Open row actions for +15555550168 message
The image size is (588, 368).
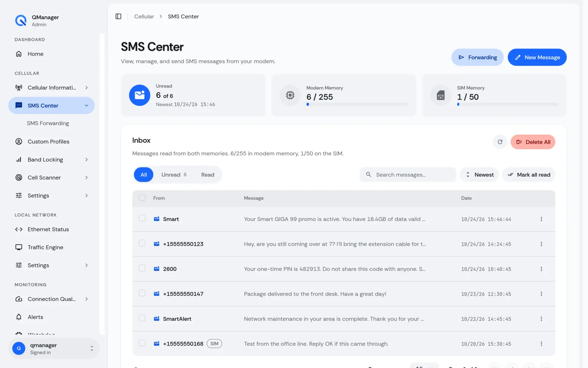tap(541, 344)
